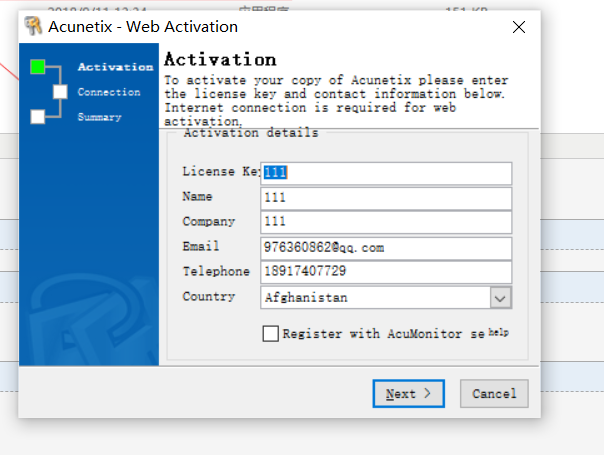Click the Register with AcuMonitor label text
The height and width of the screenshot is (455, 604).
pyautogui.click(x=384, y=334)
